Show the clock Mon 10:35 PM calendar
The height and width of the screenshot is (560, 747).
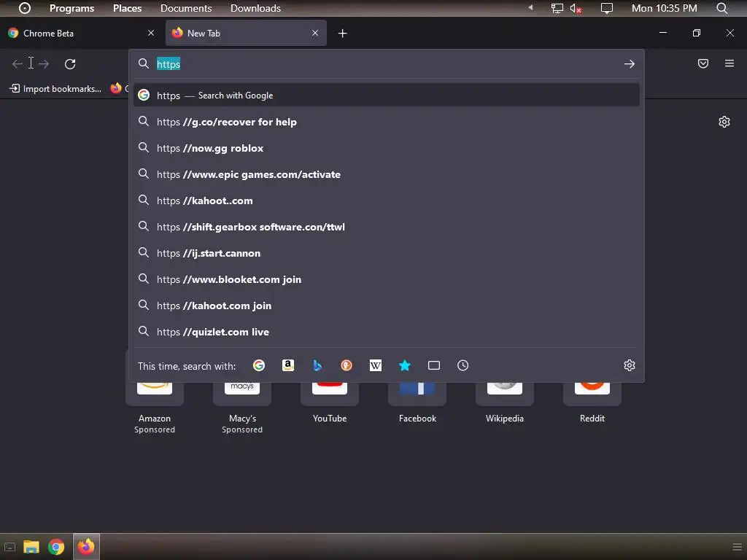(x=664, y=8)
